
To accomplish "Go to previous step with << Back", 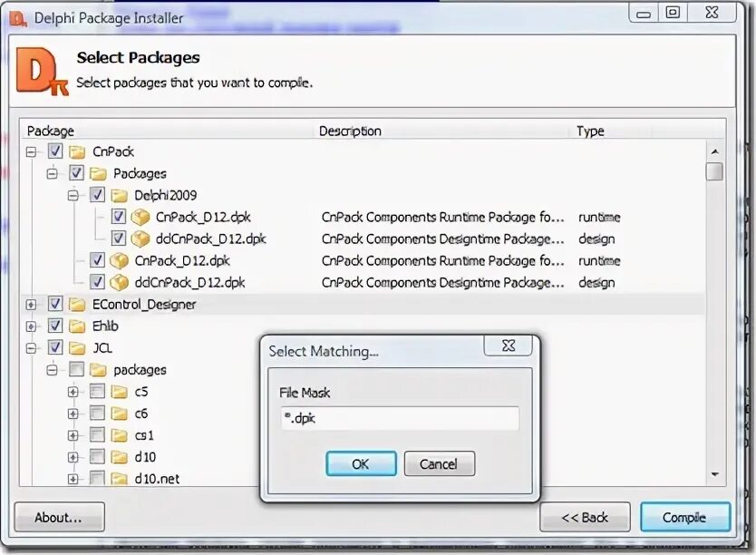I will (585, 517).
